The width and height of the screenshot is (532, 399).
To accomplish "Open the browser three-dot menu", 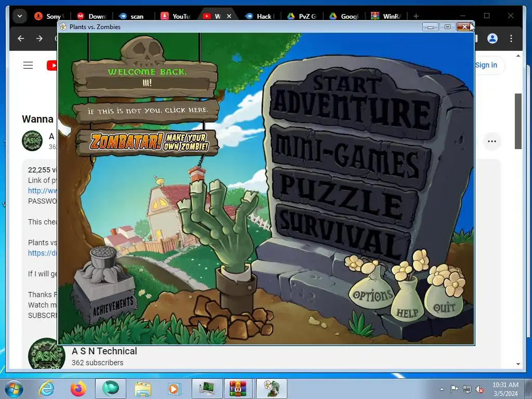I will coord(511,38).
